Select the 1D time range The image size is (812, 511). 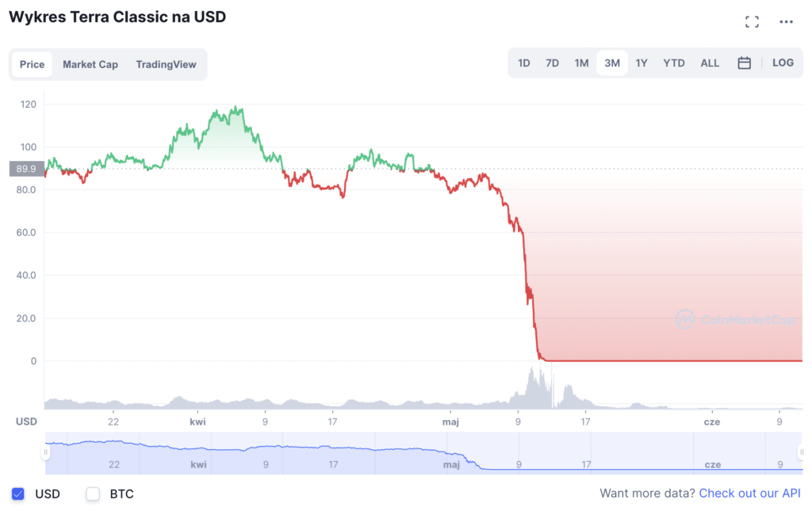pos(524,63)
